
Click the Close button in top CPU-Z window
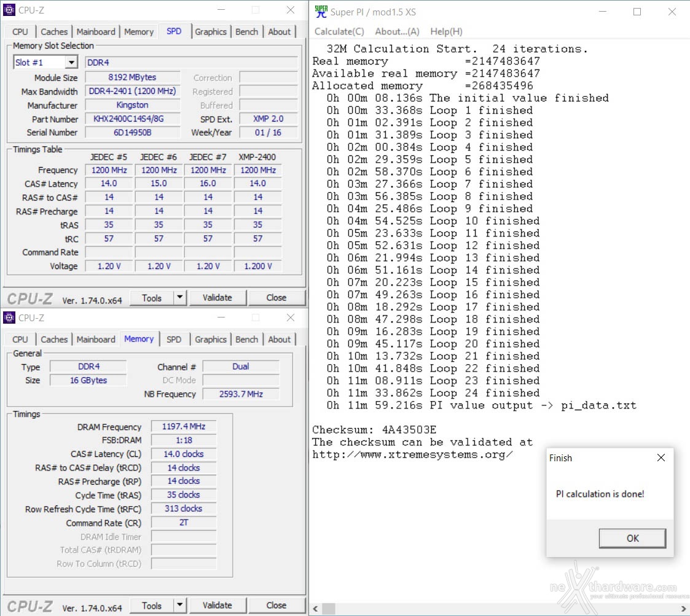(276, 297)
